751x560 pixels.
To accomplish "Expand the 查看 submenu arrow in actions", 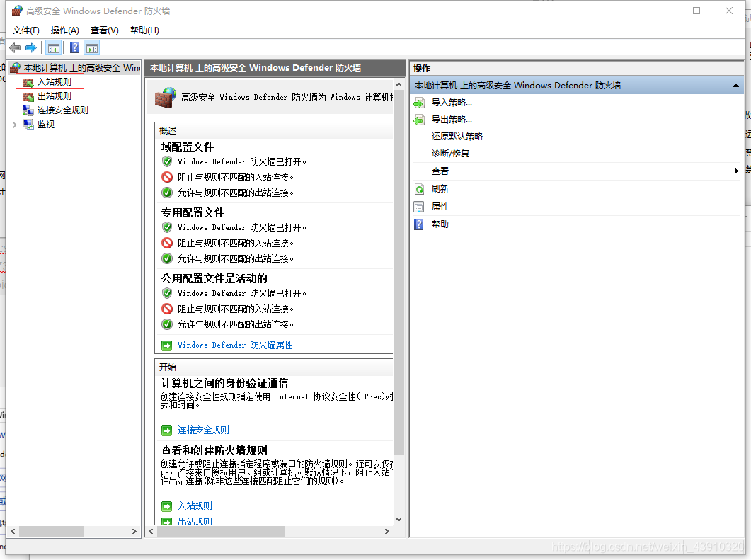I will click(x=736, y=171).
